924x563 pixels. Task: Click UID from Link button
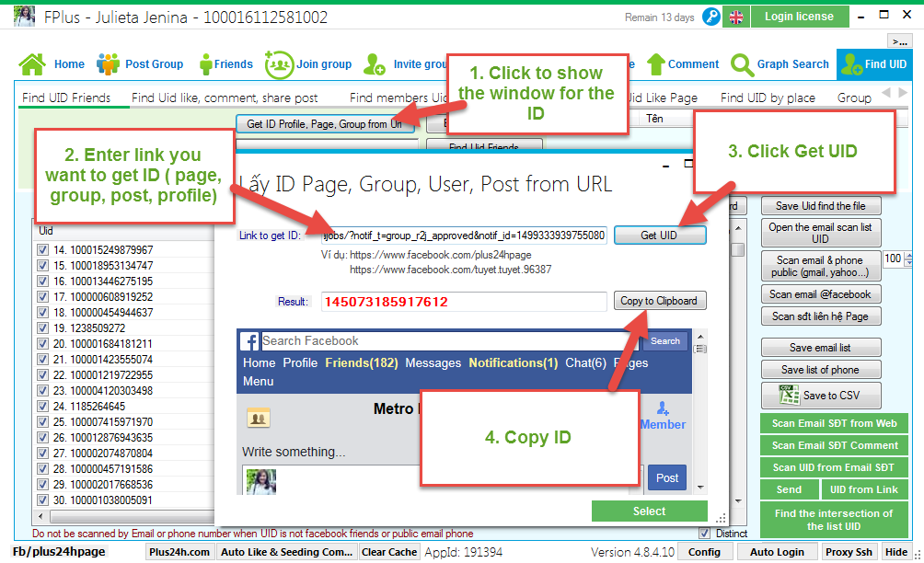click(x=864, y=489)
